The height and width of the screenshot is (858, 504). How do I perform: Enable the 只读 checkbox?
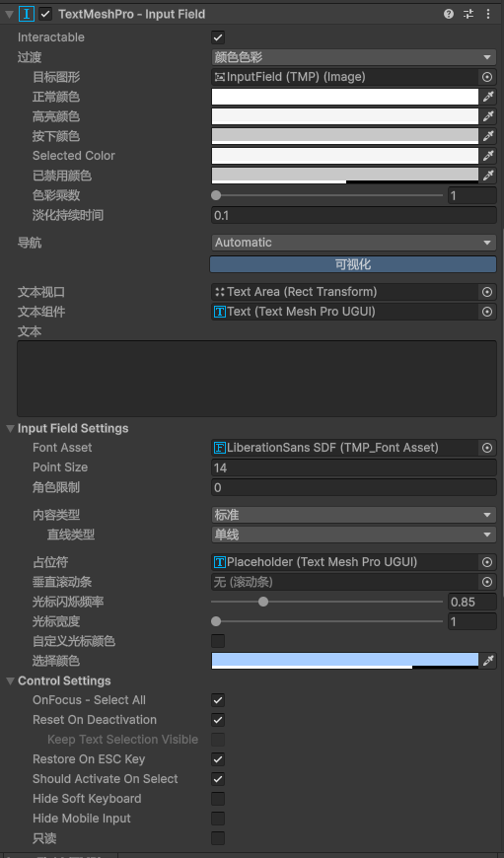tap(218, 838)
